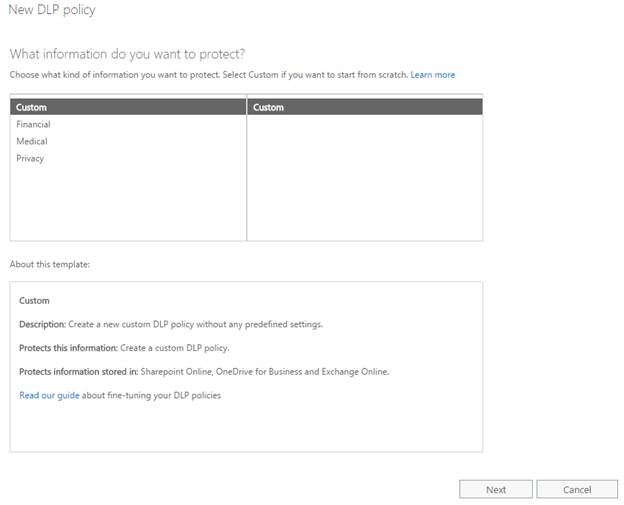Click the Description line in template details

point(171,324)
